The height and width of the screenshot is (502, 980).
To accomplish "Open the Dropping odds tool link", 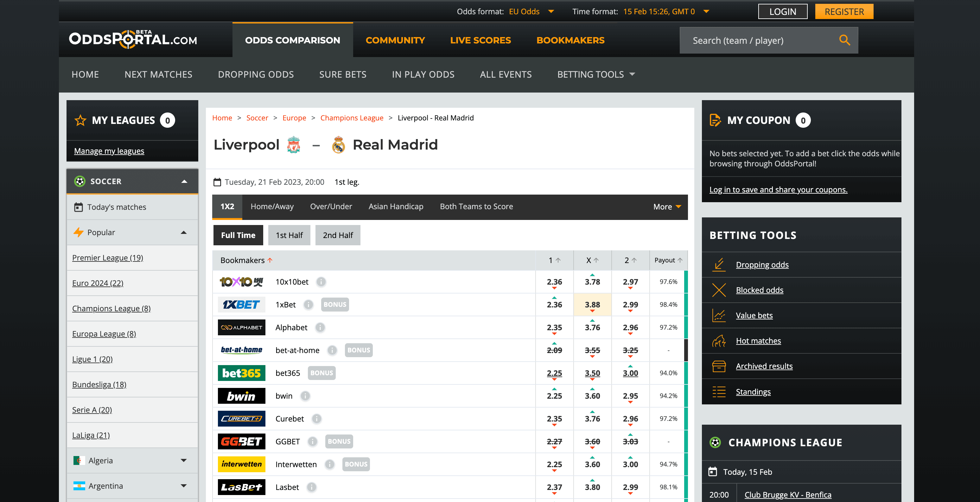I will pos(762,265).
